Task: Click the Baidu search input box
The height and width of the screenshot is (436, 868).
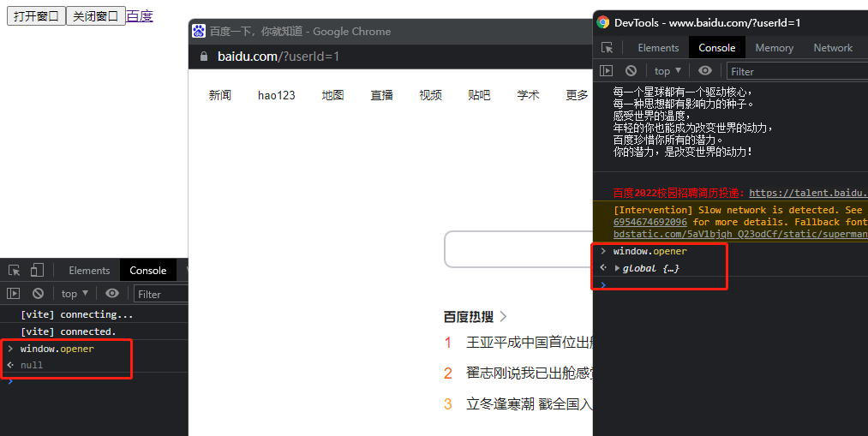Action: pyautogui.click(x=518, y=249)
